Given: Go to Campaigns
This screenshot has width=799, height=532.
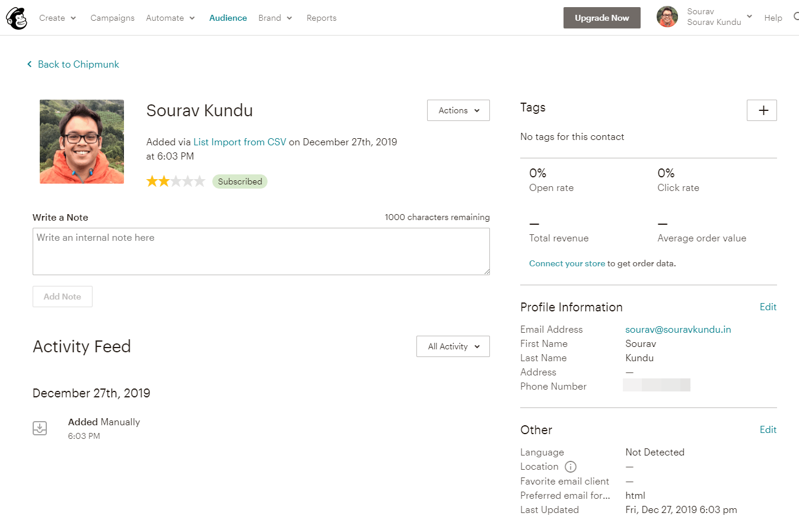Looking at the screenshot, I should click(x=113, y=18).
